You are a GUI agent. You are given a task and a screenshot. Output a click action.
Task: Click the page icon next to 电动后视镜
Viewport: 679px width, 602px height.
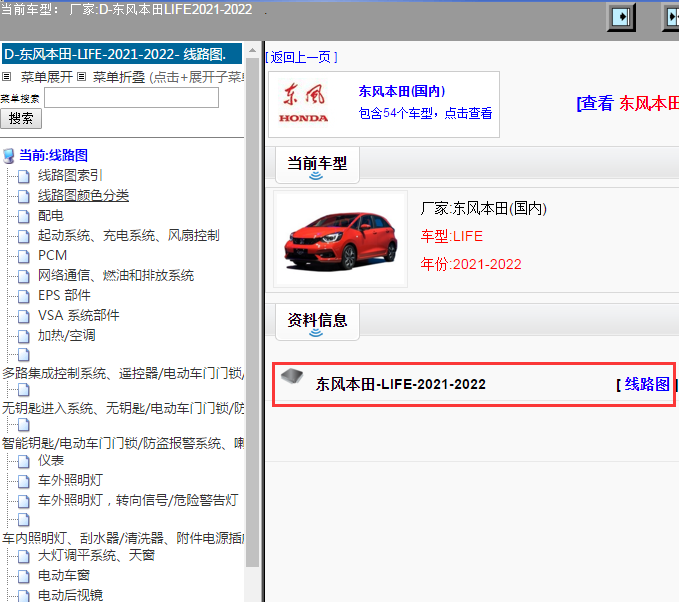[24, 596]
